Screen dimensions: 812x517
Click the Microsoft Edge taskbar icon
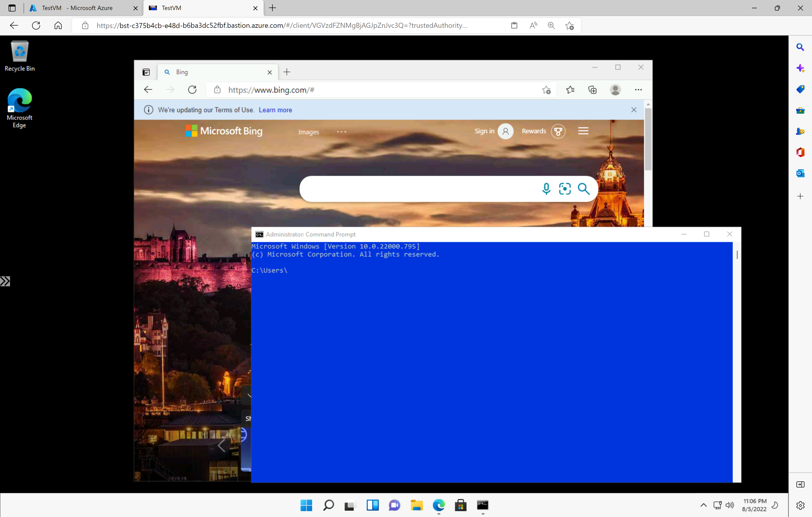[x=439, y=505]
